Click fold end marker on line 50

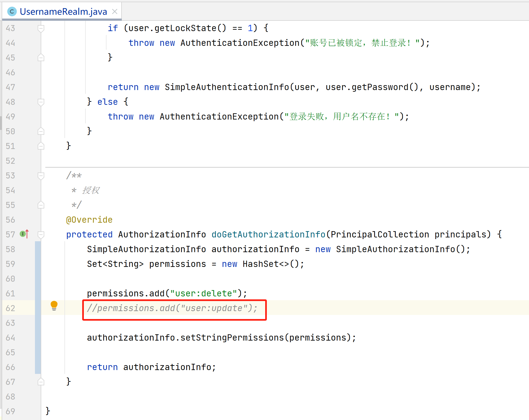(x=41, y=131)
